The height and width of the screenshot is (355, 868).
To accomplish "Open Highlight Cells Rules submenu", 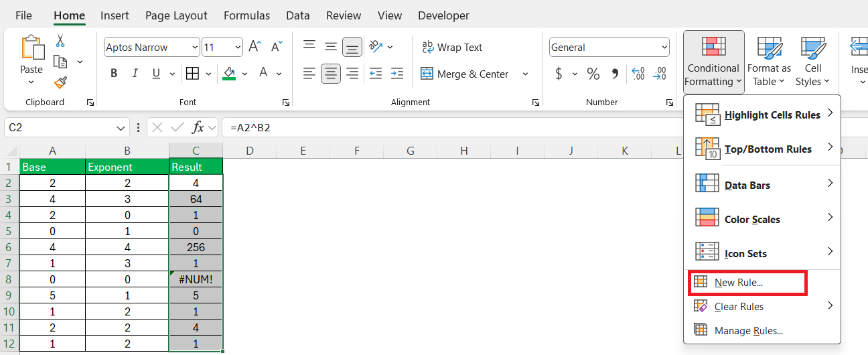I will 762,115.
